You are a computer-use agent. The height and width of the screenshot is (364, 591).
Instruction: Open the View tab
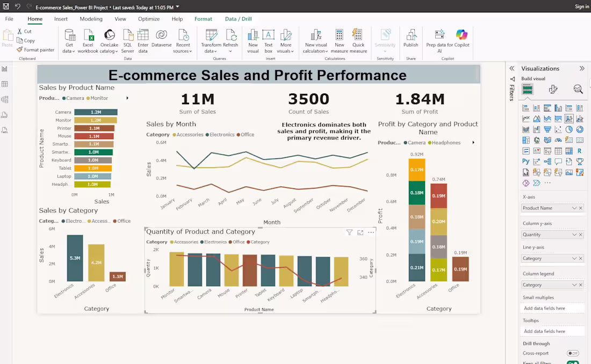[120, 19]
